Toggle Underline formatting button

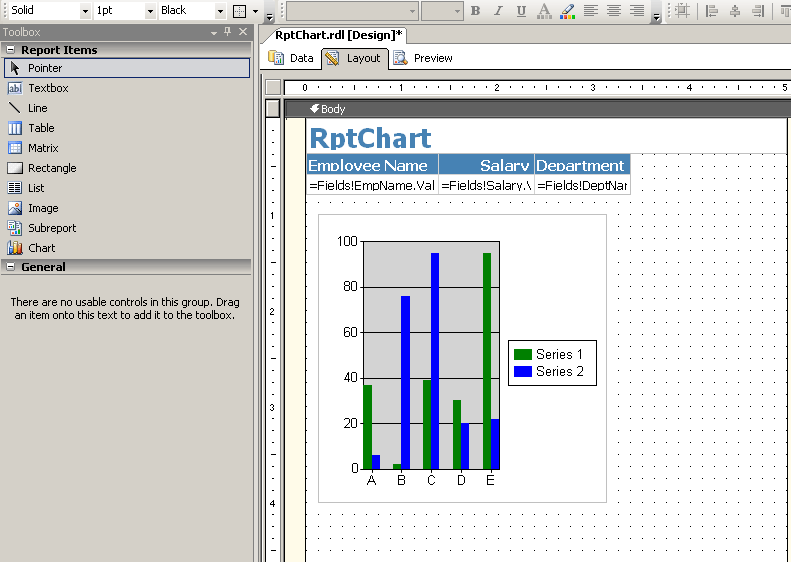pyautogui.click(x=521, y=11)
